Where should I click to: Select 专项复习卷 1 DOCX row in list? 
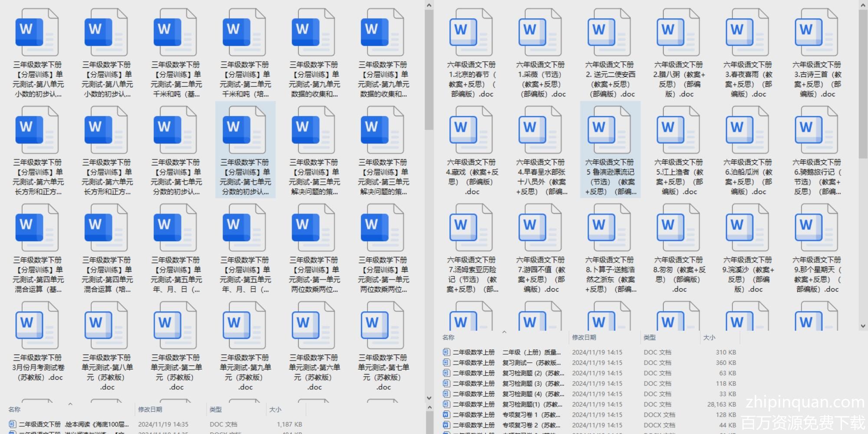531,415
